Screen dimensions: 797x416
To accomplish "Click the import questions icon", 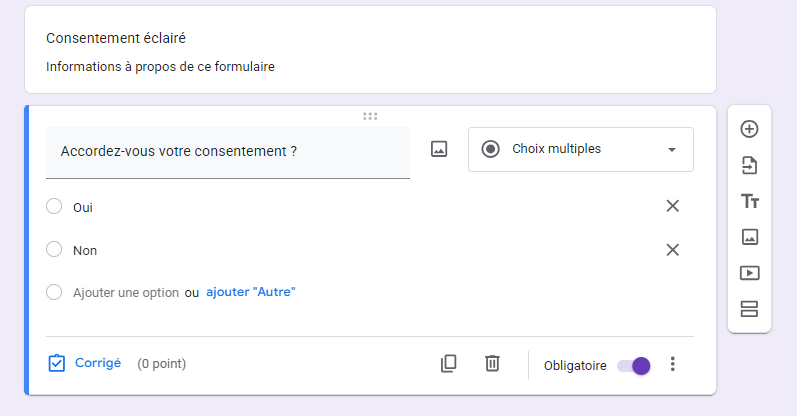I will pos(749,165).
